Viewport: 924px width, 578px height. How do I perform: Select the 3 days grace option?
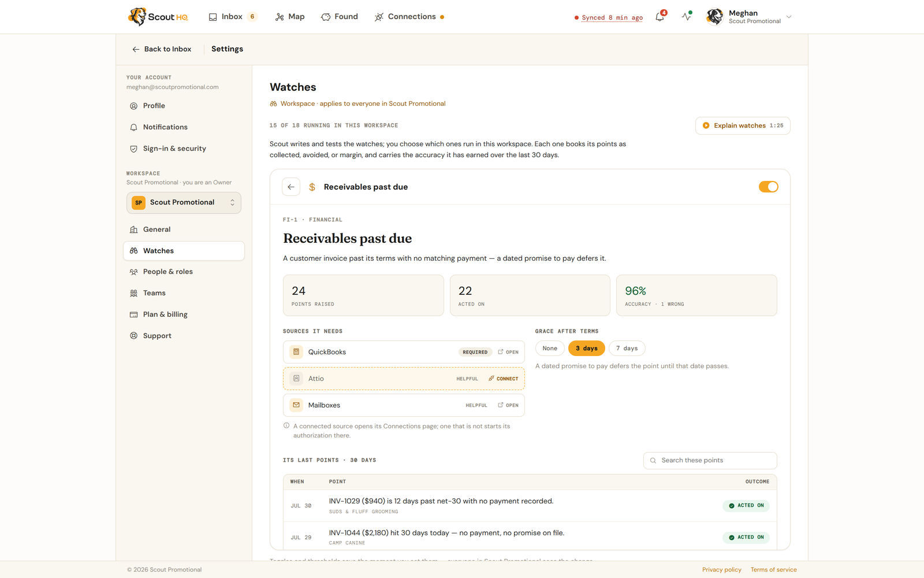[x=587, y=349]
